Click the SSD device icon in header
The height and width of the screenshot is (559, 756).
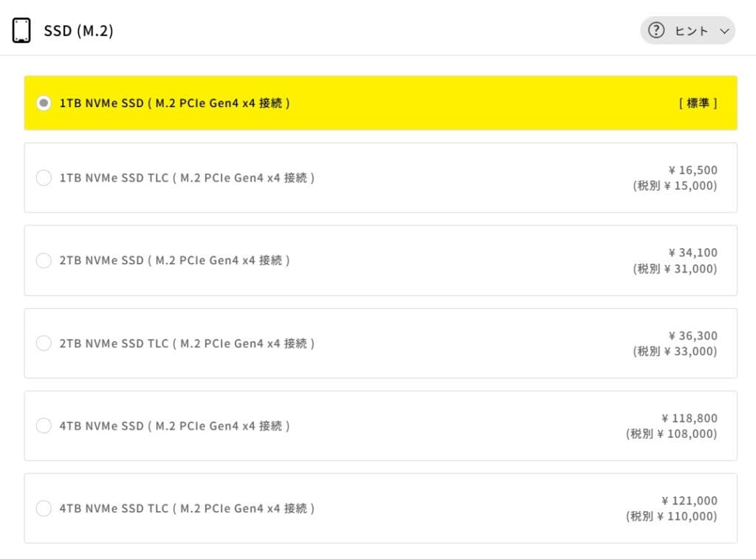point(22,30)
